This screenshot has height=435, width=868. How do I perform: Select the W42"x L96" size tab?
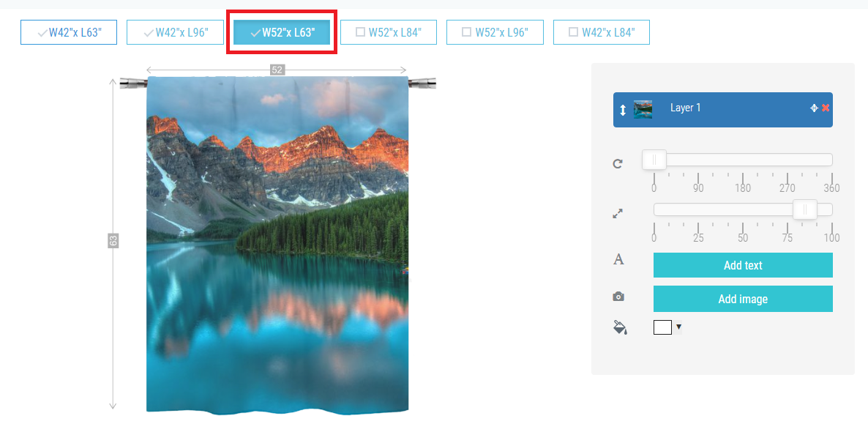[x=175, y=32]
